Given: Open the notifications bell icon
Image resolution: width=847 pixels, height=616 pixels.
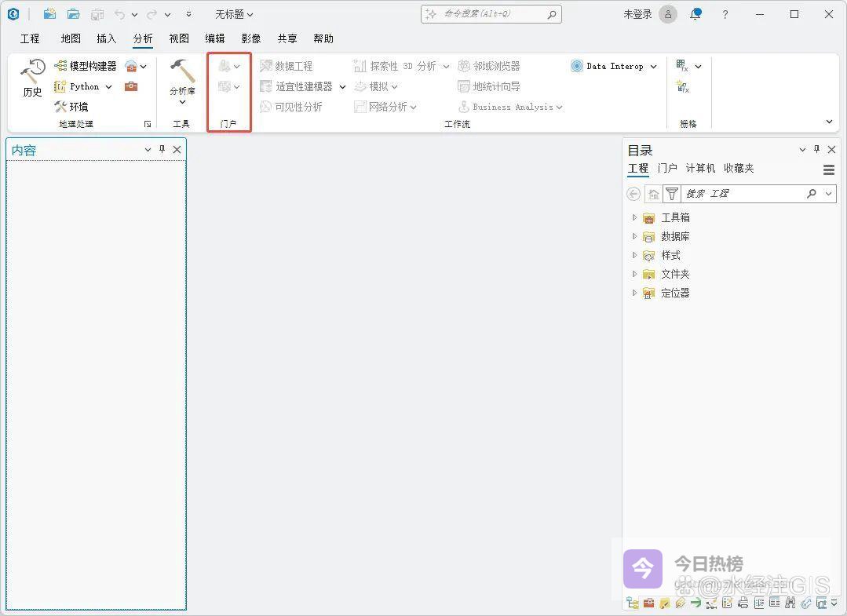Looking at the screenshot, I should (695, 14).
